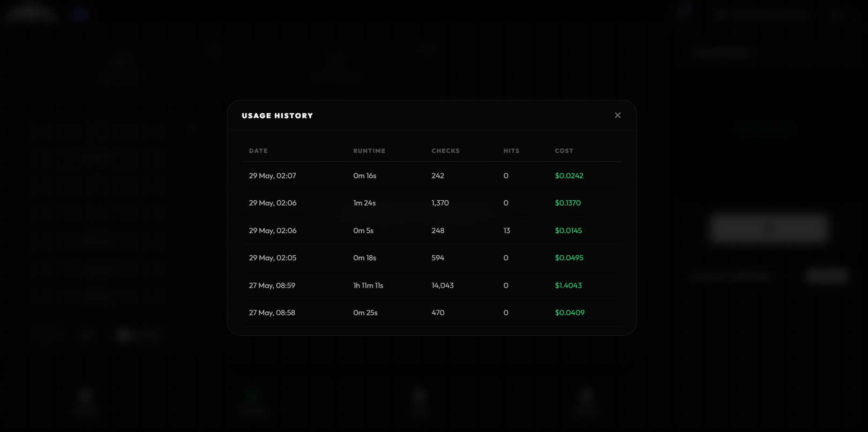Select the 29 May, 02:07 date cell
The image size is (868, 432).
(272, 176)
